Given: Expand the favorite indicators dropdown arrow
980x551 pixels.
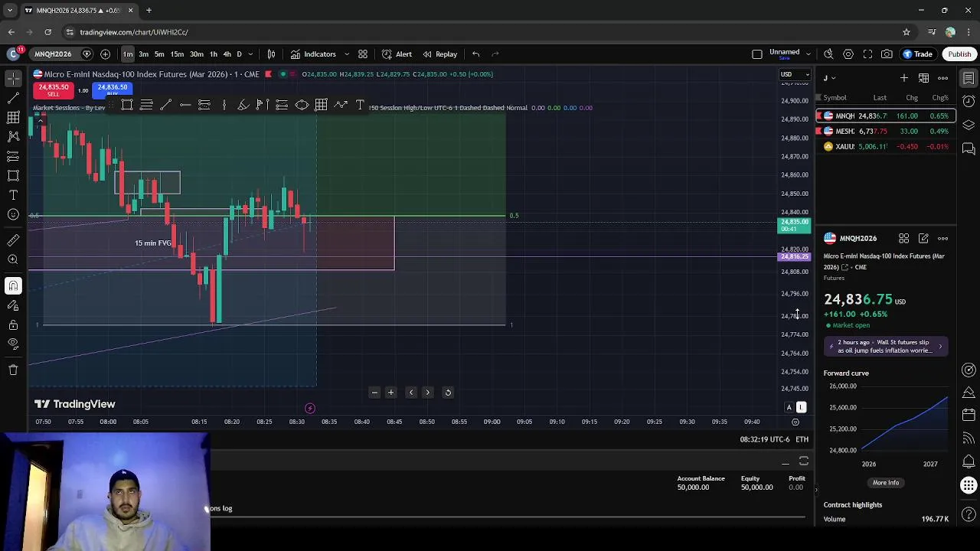Looking at the screenshot, I should click(x=346, y=54).
